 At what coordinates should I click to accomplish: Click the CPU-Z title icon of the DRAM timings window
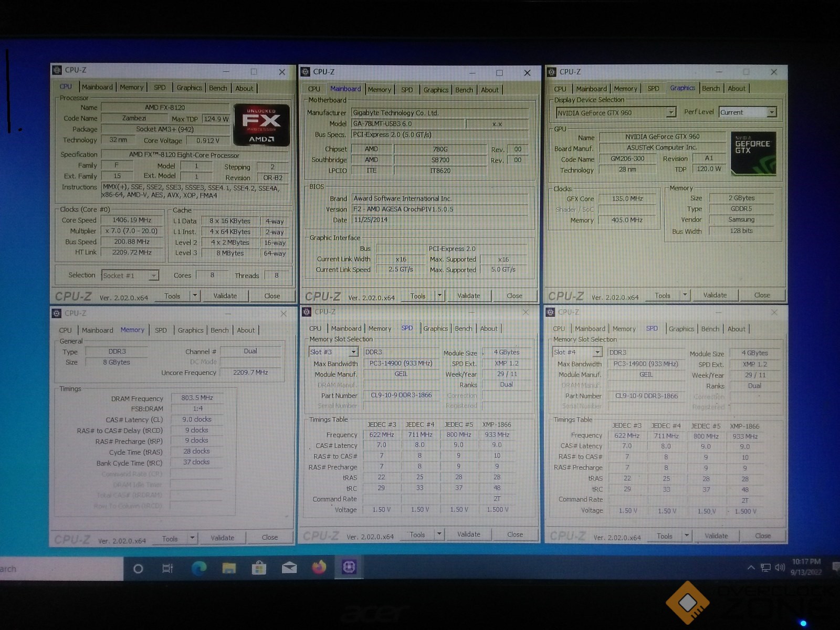pyautogui.click(x=57, y=313)
